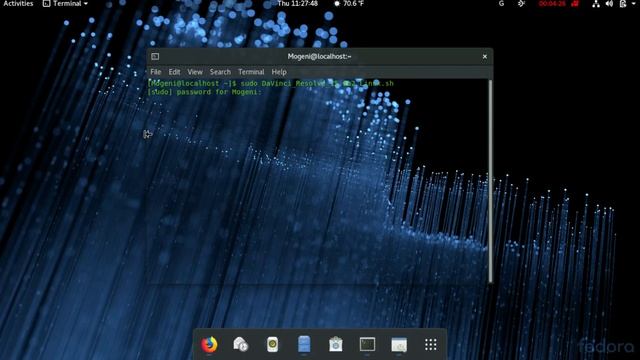The image size is (640, 360).
Task: Click the terminal window icon in titlebar
Action: click(155, 56)
